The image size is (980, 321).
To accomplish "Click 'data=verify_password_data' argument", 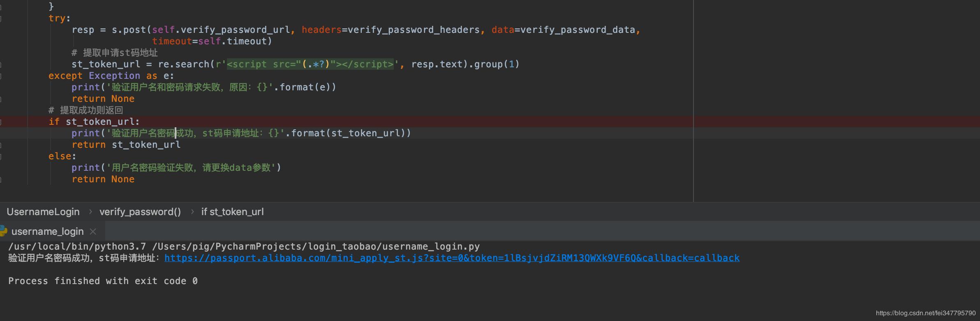I will 564,30.
